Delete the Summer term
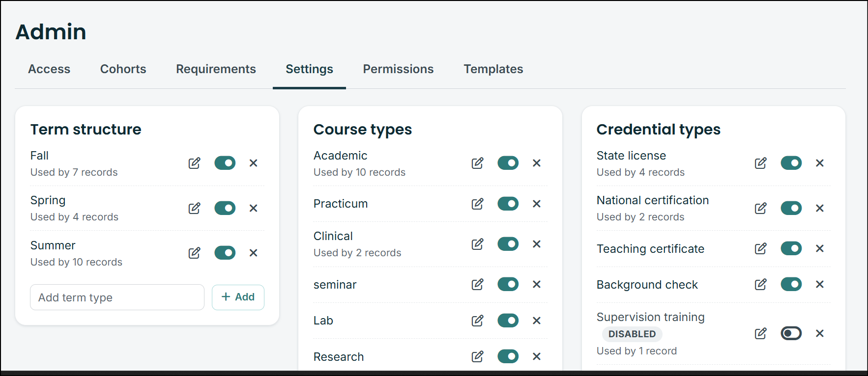Viewport: 868px width, 376px height. pyautogui.click(x=254, y=253)
